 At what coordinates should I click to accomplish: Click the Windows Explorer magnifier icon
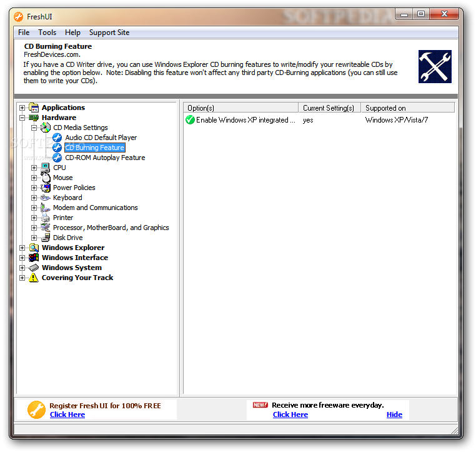(x=34, y=248)
